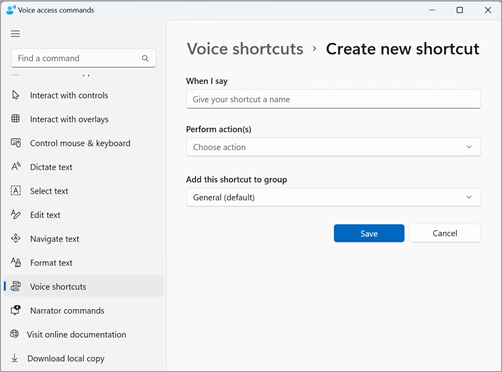Go to Control mouse & keyboard
The width and height of the screenshot is (502, 372).
[84, 143]
